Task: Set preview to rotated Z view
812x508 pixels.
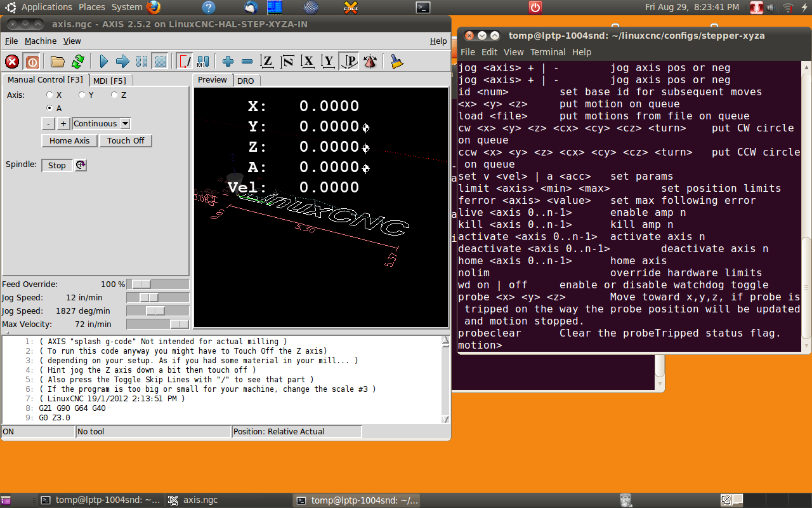Action: [x=287, y=62]
